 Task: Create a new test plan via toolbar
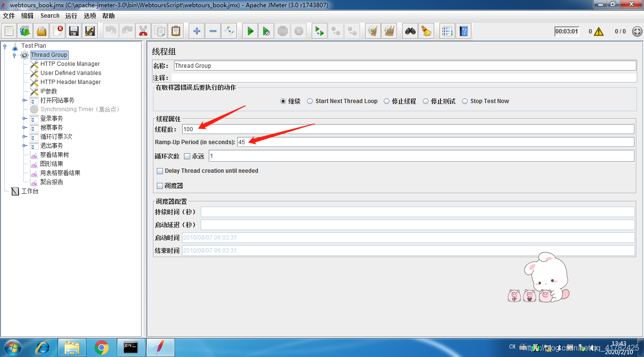point(9,31)
